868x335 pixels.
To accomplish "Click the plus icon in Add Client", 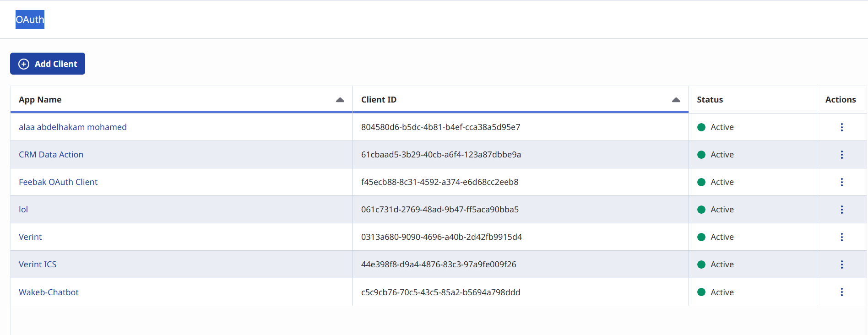I will 24,64.
